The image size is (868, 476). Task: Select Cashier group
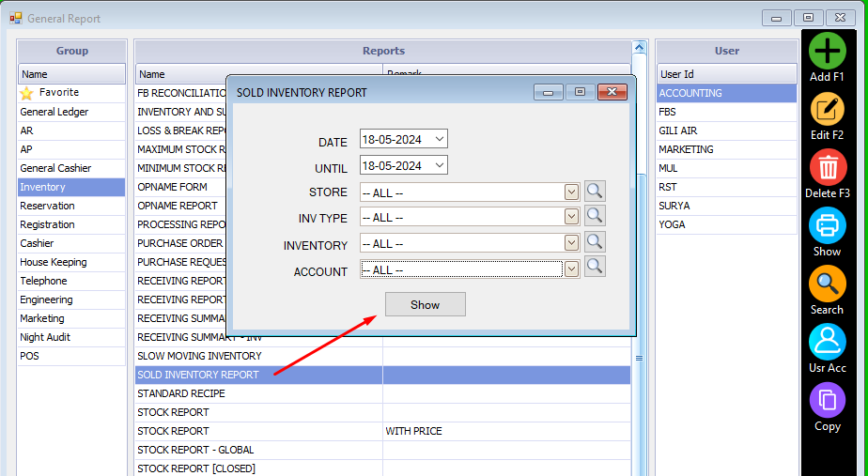coord(71,243)
